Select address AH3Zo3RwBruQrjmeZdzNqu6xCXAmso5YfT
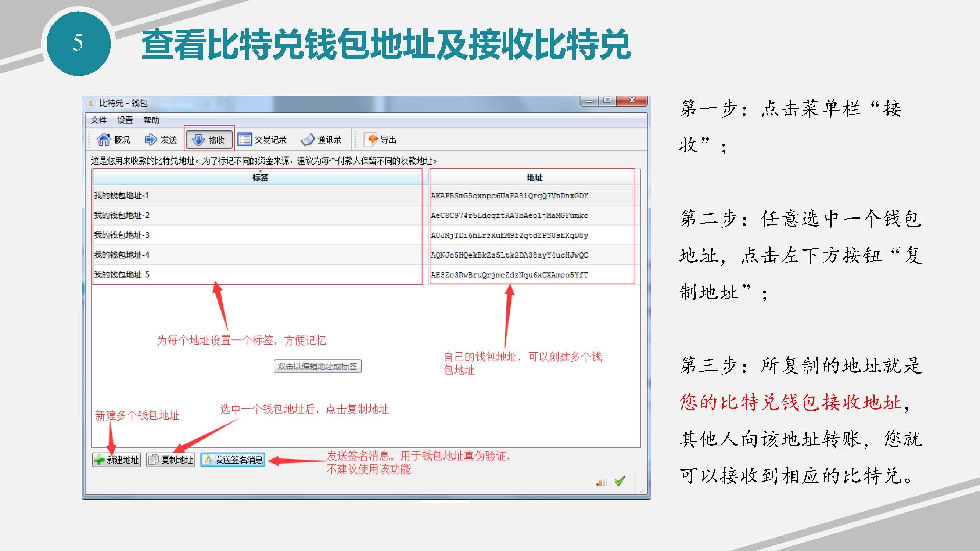 tap(509, 274)
